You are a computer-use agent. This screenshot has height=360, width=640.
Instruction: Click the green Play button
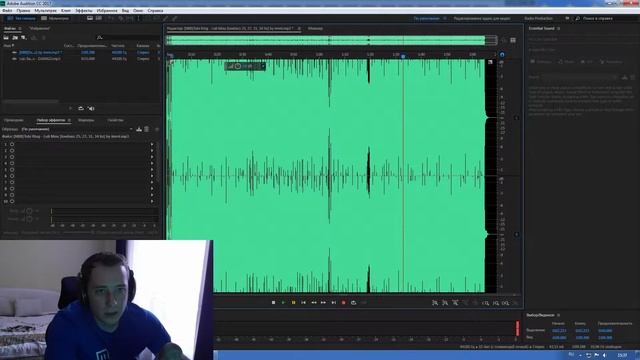(283, 303)
